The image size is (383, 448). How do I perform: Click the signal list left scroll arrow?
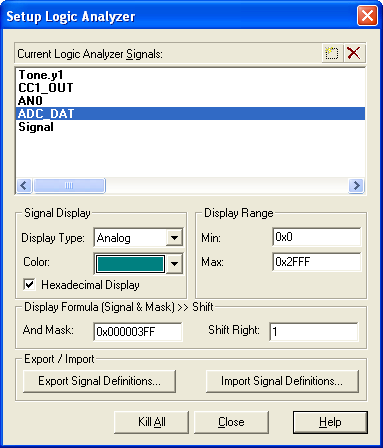[24, 185]
